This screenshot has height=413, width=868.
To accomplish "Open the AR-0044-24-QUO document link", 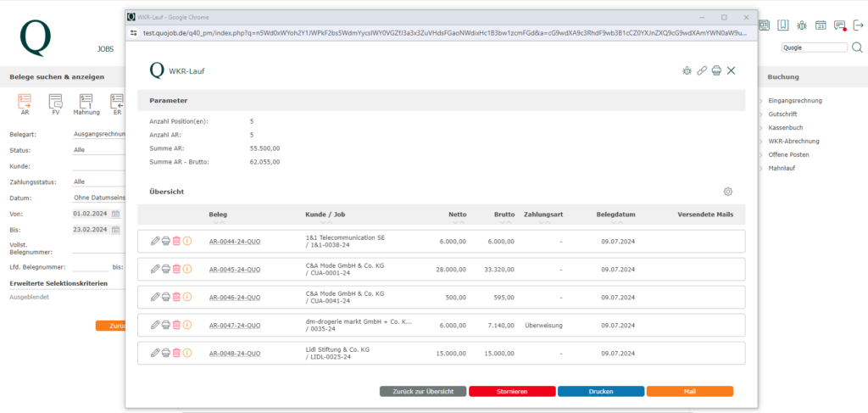I will tap(235, 242).
